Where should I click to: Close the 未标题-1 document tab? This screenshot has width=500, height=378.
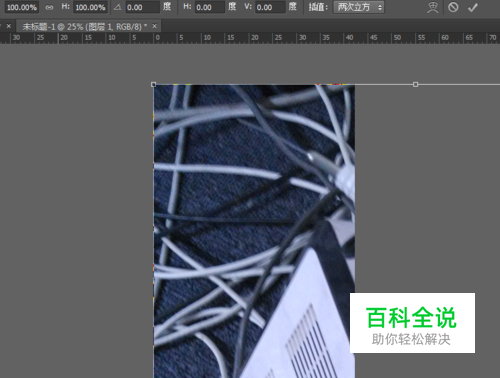click(155, 26)
